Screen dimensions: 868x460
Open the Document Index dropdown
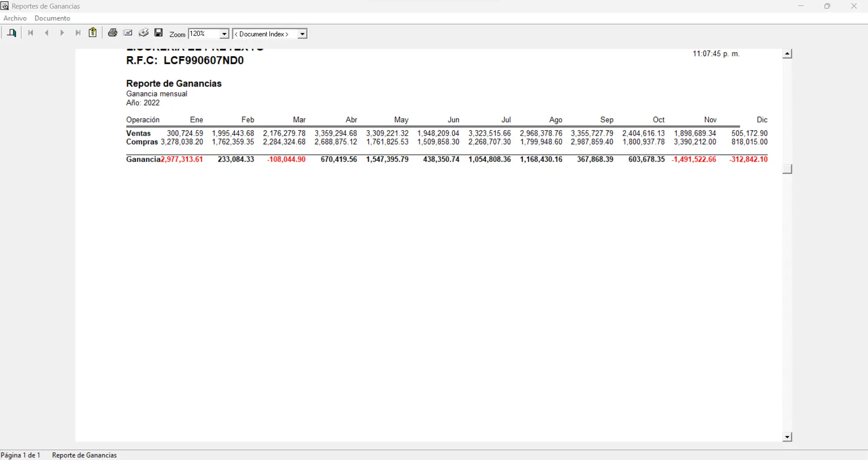click(302, 34)
